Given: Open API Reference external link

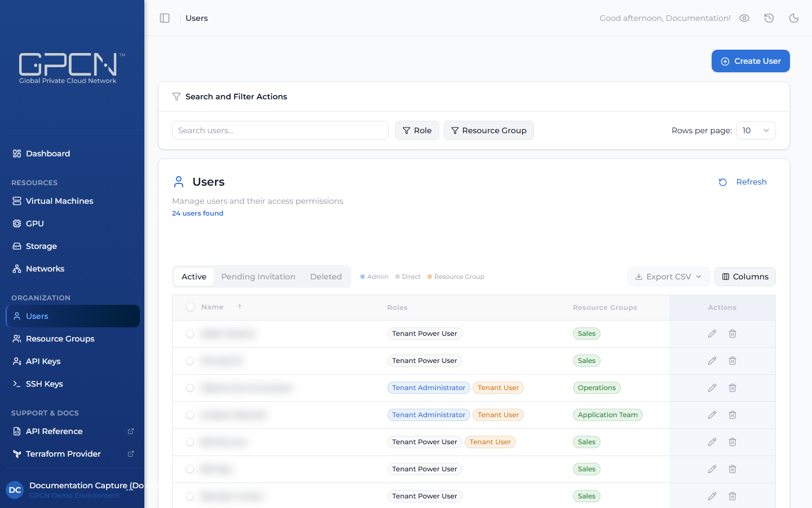Looking at the screenshot, I should pyautogui.click(x=73, y=431).
